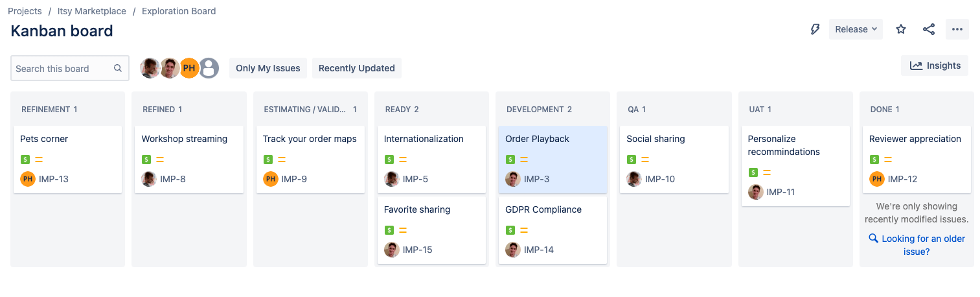The image size is (980, 297).
Task: Select the PH orange avatar filter
Action: 189,68
